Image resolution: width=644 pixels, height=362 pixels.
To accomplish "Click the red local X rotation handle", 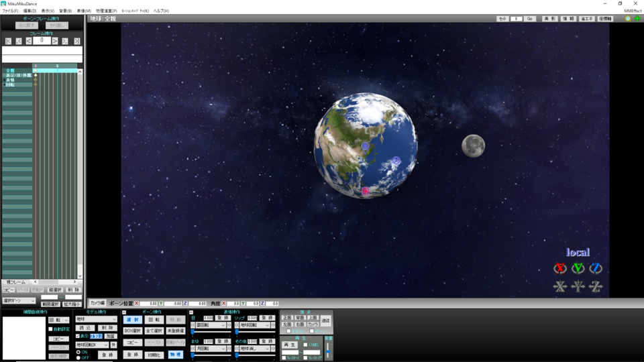I will [559, 268].
